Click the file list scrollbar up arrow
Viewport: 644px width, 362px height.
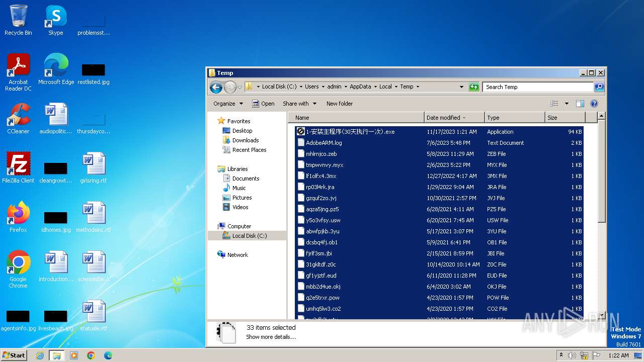tap(601, 117)
